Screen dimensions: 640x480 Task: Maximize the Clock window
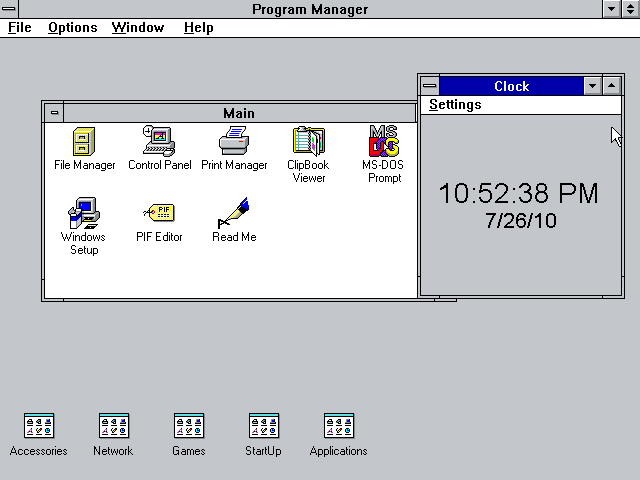[x=611, y=86]
